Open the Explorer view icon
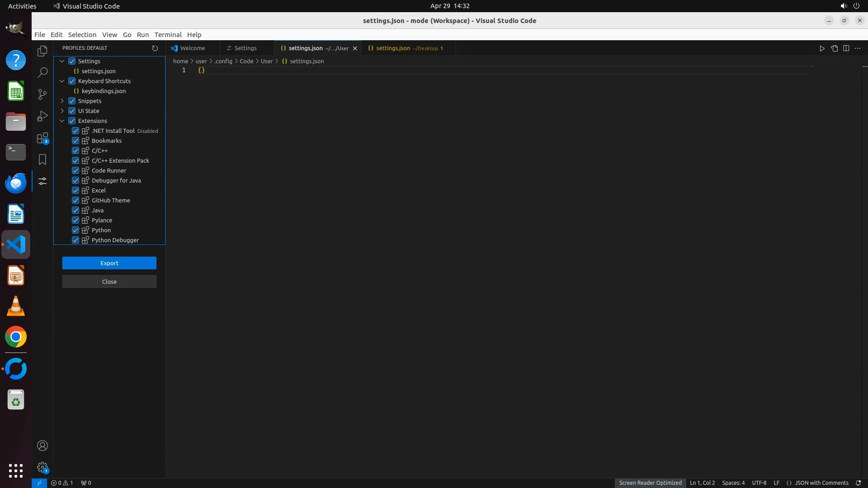Image resolution: width=868 pixels, height=488 pixels. click(x=42, y=51)
